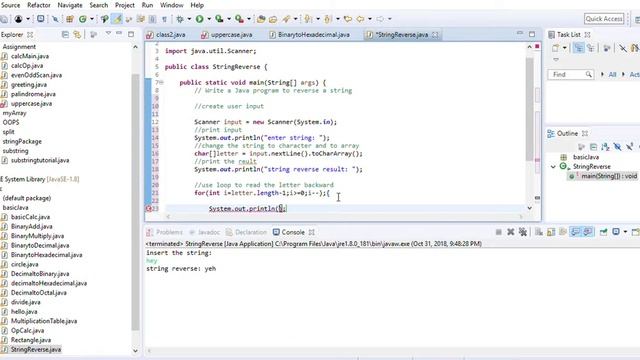Click the Outline panel icon
640x360 pixels.
coord(551,133)
